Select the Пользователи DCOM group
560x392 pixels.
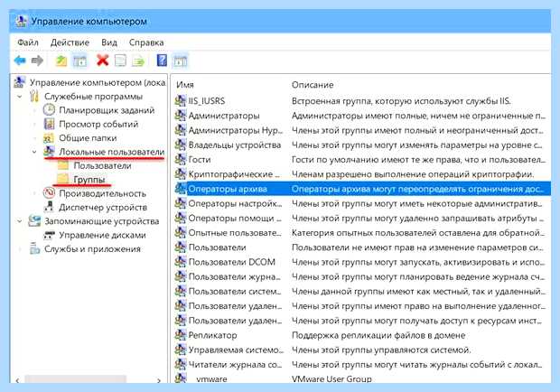(232, 262)
